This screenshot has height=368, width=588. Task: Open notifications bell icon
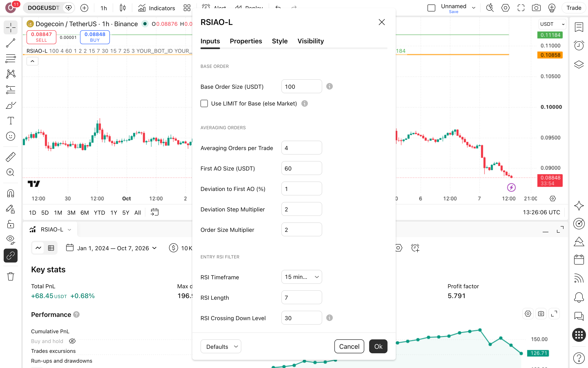click(x=579, y=297)
